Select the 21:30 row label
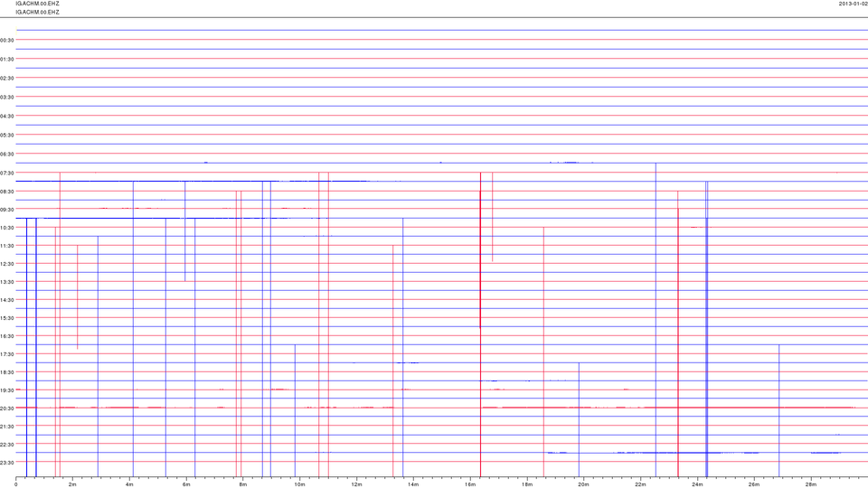 (6, 427)
